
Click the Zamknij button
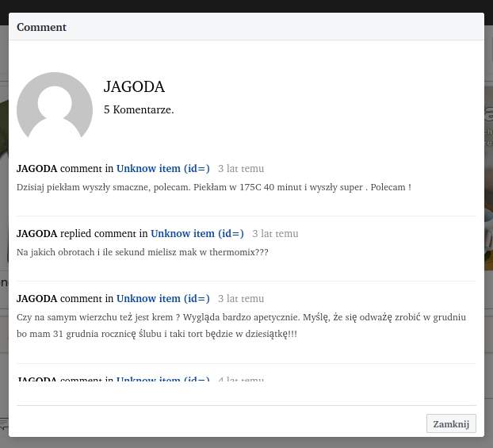451,423
